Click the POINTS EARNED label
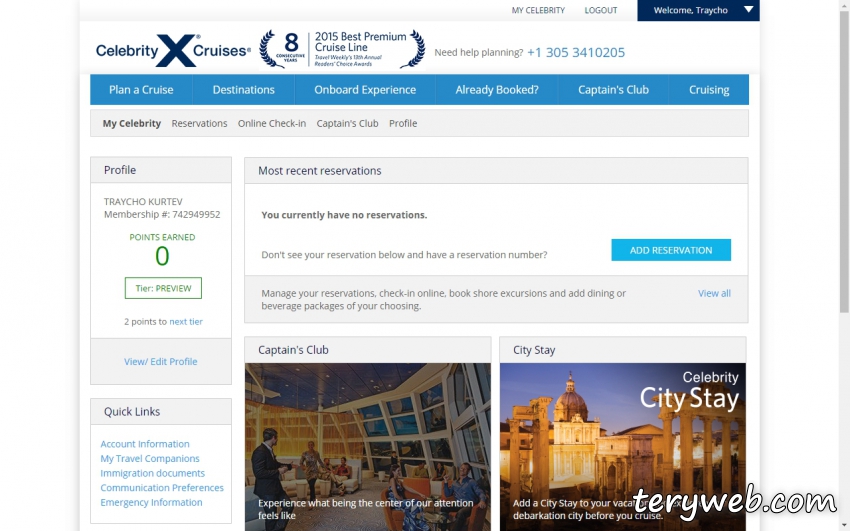Viewport: 850px width, 531px height. click(x=162, y=237)
